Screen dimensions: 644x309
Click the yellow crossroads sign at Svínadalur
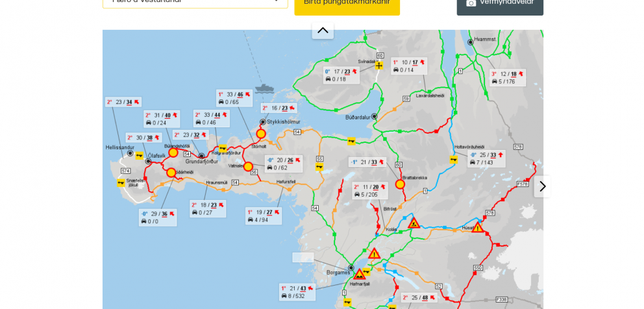[378, 66]
